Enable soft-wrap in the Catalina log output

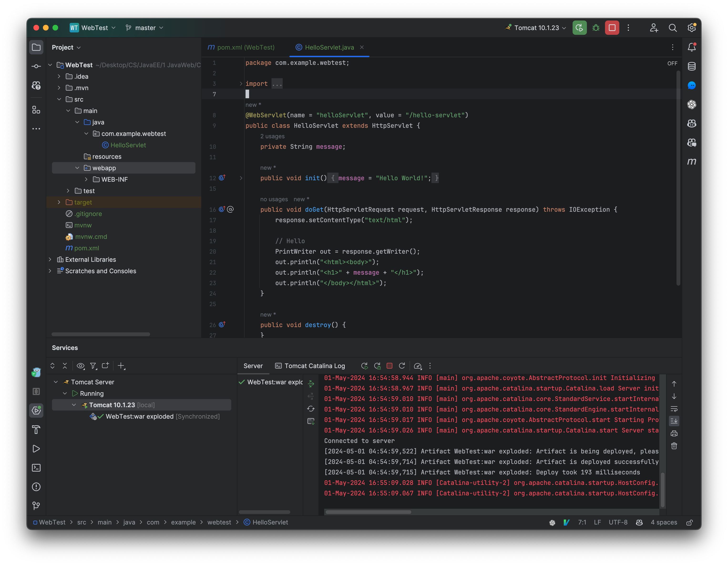[674, 409]
